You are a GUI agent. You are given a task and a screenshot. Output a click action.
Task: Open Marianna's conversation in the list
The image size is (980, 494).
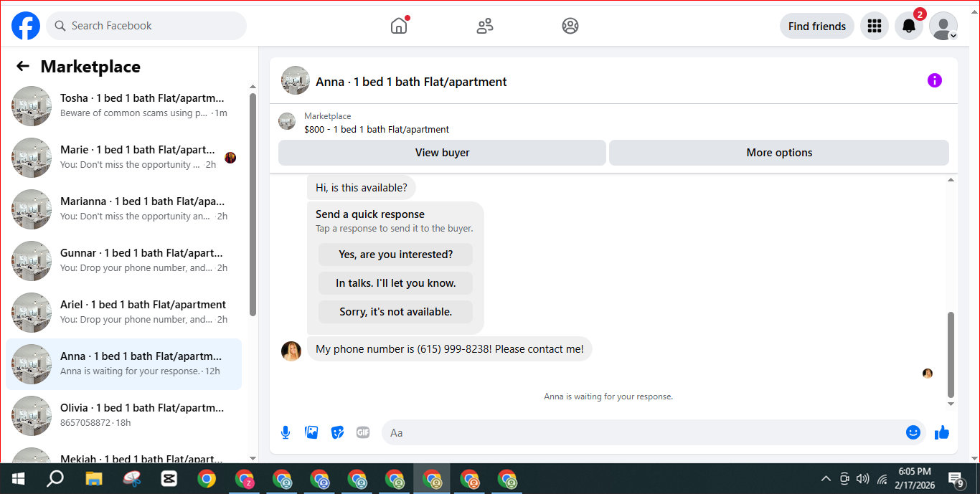click(123, 209)
